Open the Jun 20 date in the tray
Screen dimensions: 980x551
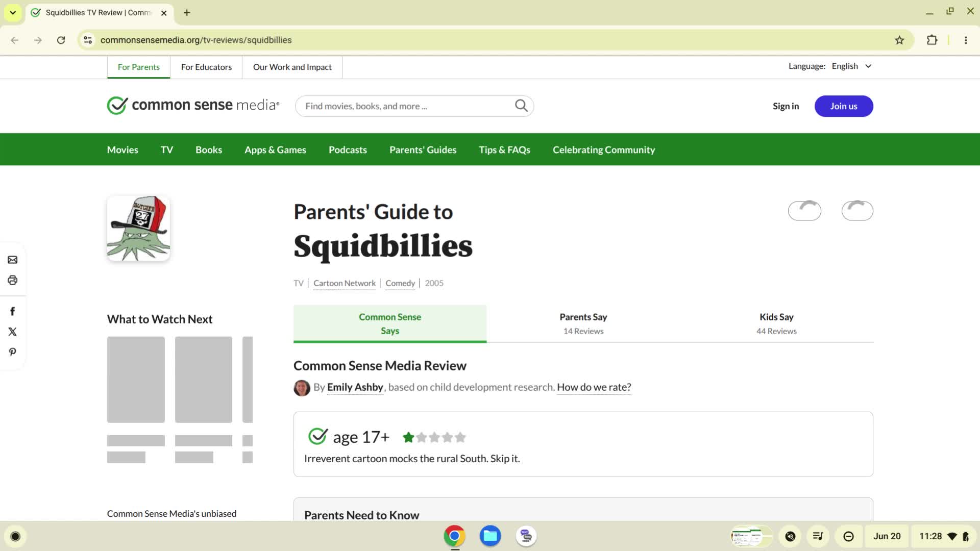887,536
